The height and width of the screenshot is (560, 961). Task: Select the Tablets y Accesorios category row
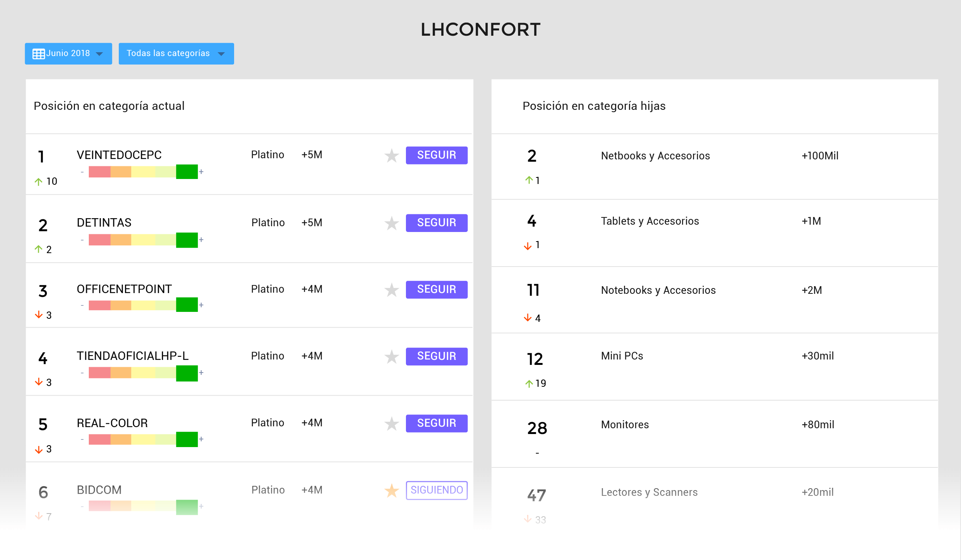[650, 221]
